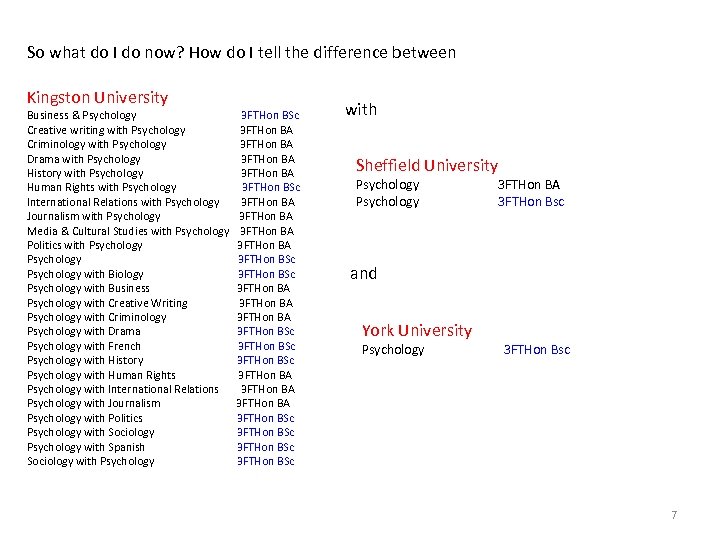720x540 pixels.
Task: Click Creative writing with Psychology entry
Action: coord(106,130)
